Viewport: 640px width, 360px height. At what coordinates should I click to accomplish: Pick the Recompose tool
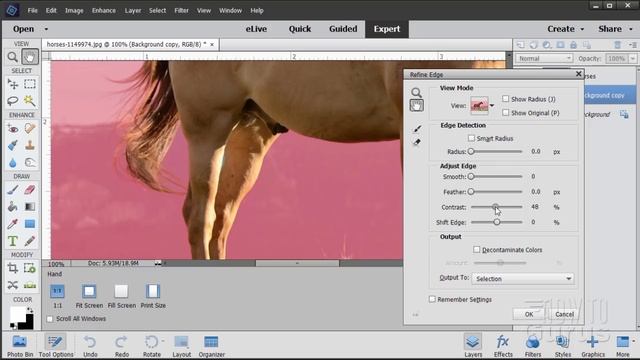[29, 268]
